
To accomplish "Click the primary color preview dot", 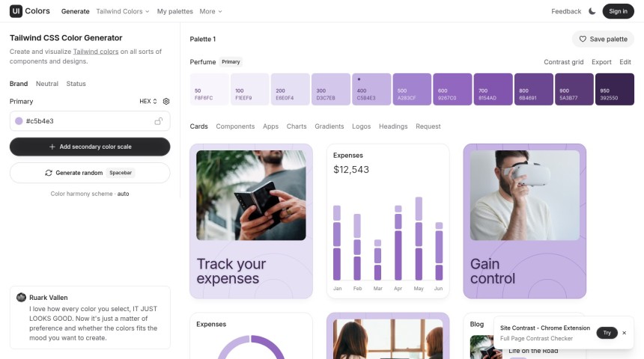I will click(x=19, y=121).
